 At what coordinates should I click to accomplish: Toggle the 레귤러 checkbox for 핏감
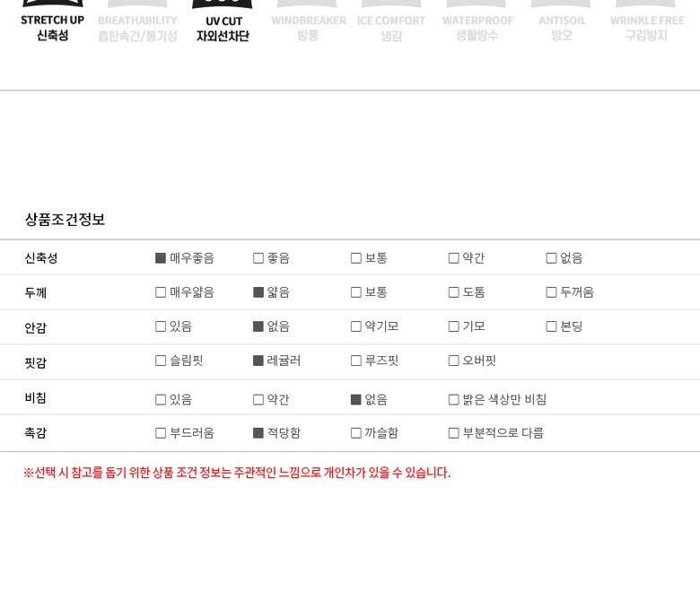(258, 361)
